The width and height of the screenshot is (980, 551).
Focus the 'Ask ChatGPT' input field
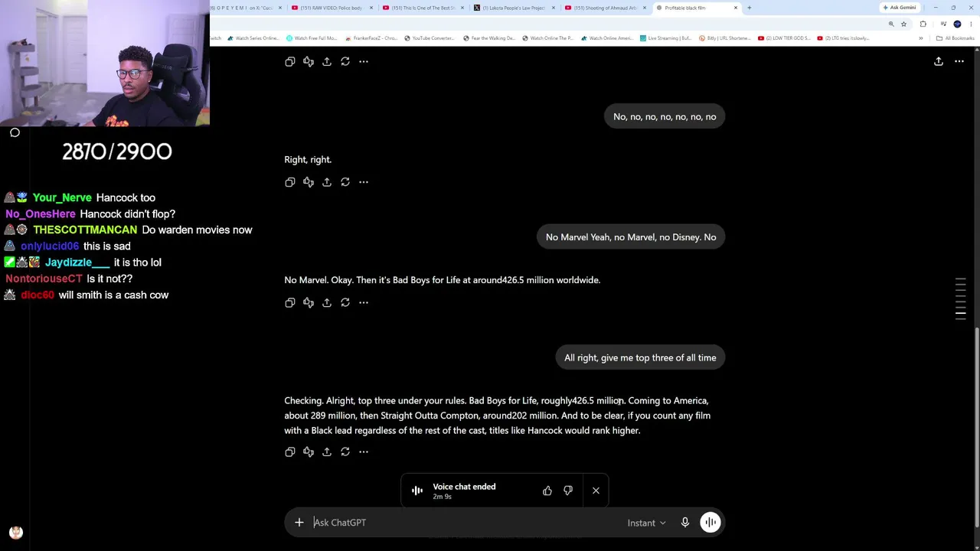coord(467,523)
